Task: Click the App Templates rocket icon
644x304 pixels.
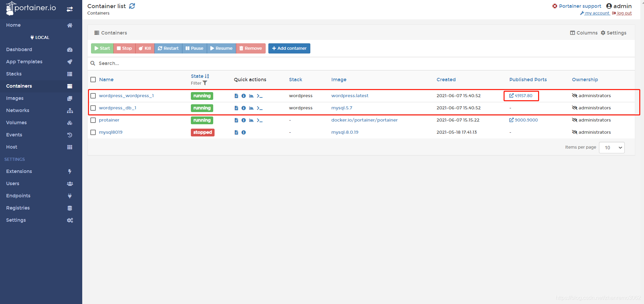Action: point(70,62)
